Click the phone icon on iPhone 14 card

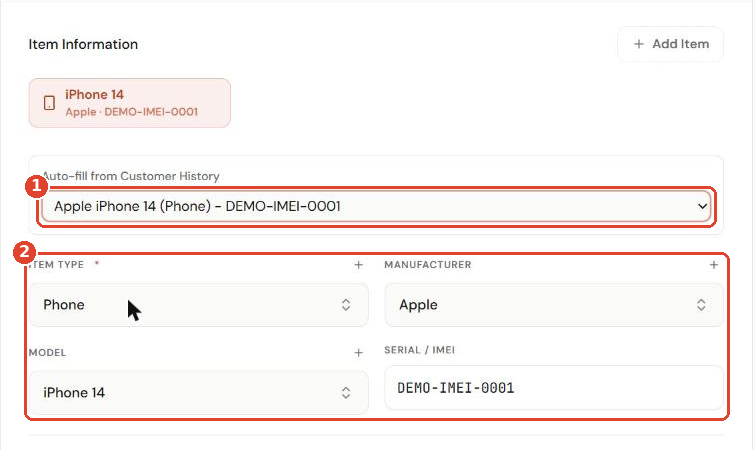(49, 103)
